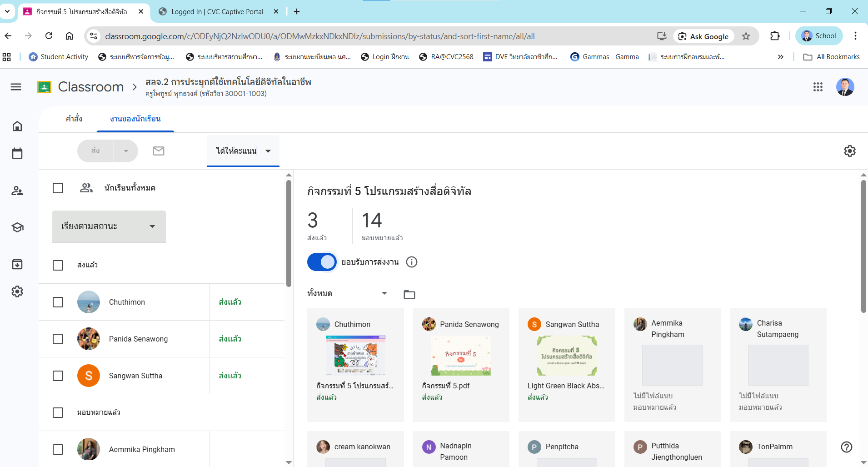Open class title link สลอ.2
The height and width of the screenshot is (467, 868).
coord(228,82)
